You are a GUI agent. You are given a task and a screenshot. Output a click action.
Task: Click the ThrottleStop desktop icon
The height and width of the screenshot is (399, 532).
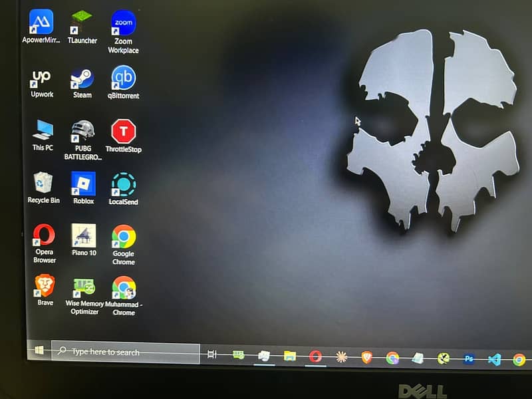click(124, 136)
